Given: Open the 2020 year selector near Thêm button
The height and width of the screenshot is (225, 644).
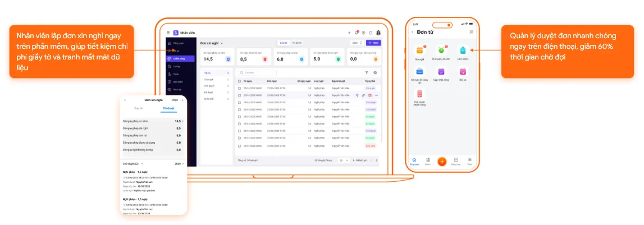Looking at the screenshot, I should [357, 43].
